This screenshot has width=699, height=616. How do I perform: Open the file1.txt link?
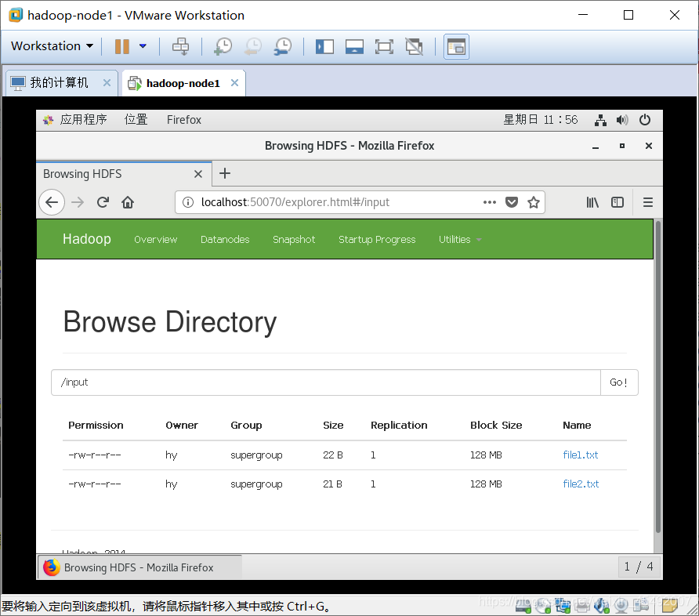pyautogui.click(x=581, y=455)
